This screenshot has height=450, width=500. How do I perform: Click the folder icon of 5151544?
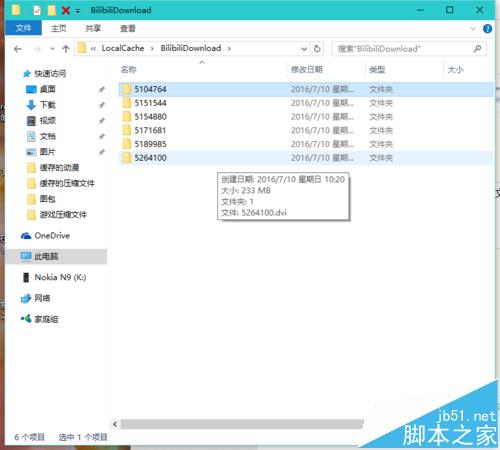127,103
